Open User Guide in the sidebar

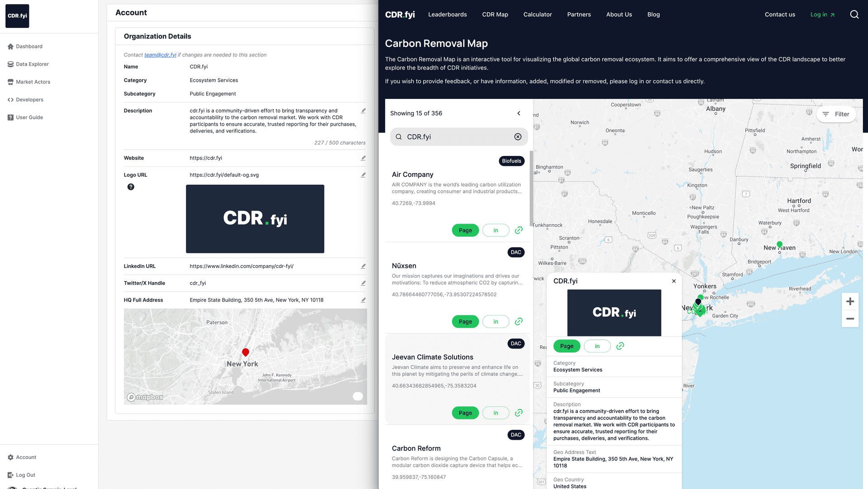(25, 118)
